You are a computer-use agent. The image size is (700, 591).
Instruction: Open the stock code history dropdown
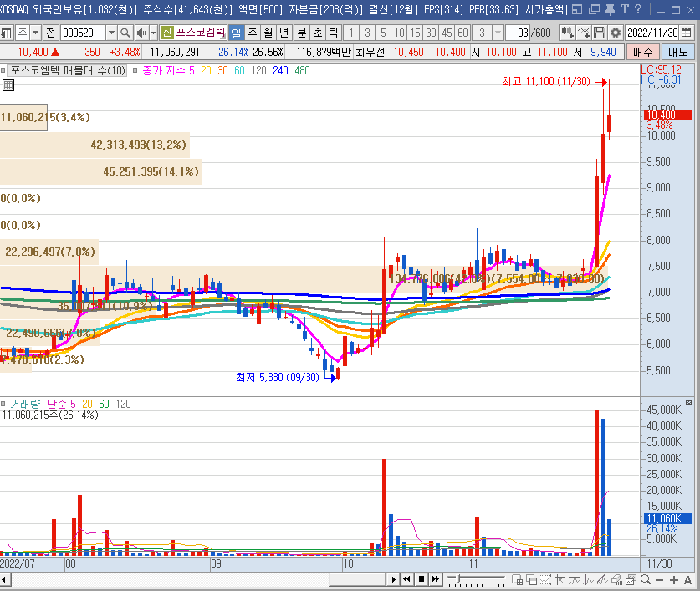[111, 33]
